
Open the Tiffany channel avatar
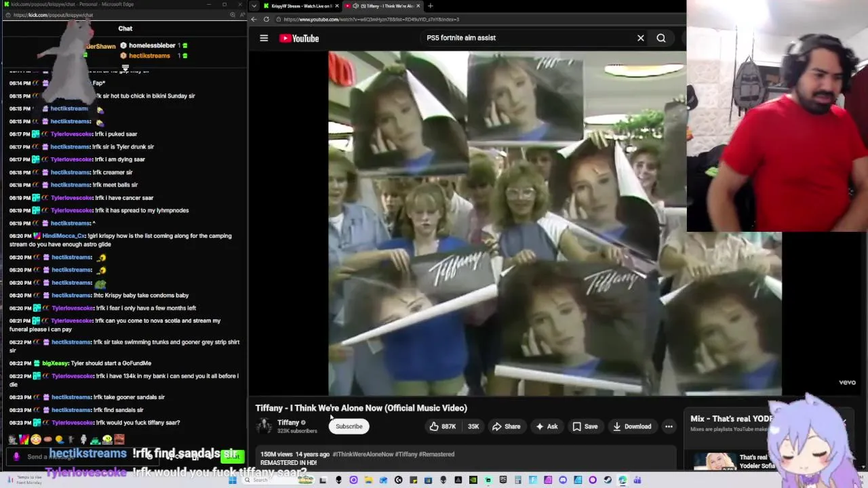[x=264, y=426]
